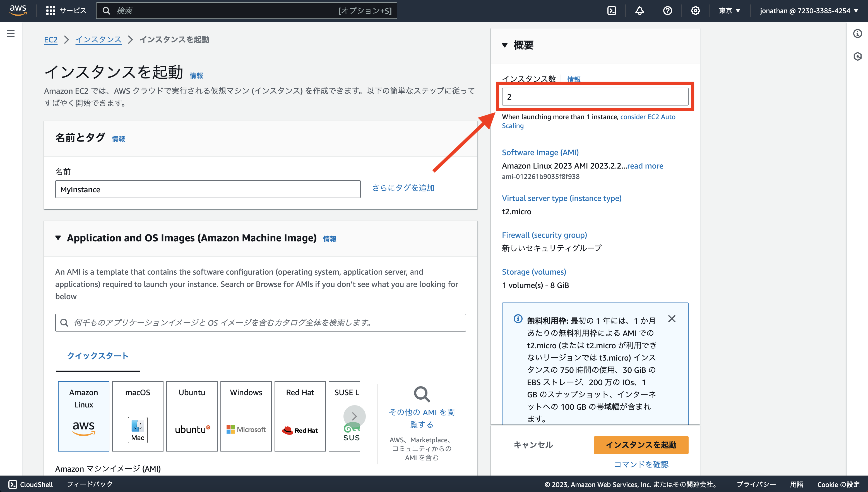The image size is (868, 492).
Task: Click the info icon in the right sidebar
Action: [x=857, y=33]
